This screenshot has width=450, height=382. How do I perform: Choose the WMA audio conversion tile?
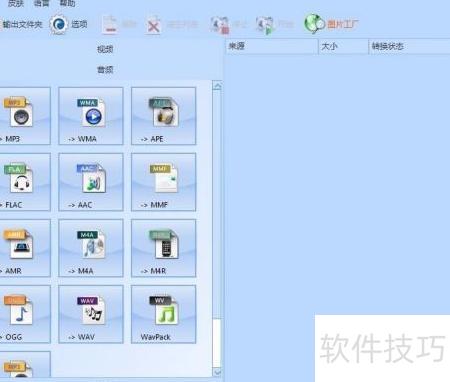click(91, 116)
